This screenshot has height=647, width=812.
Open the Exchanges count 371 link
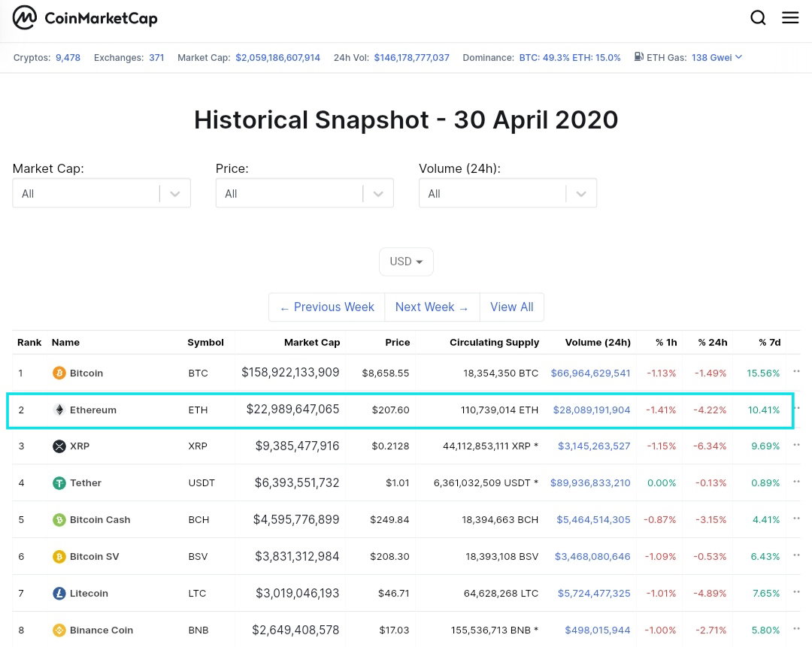click(x=156, y=57)
